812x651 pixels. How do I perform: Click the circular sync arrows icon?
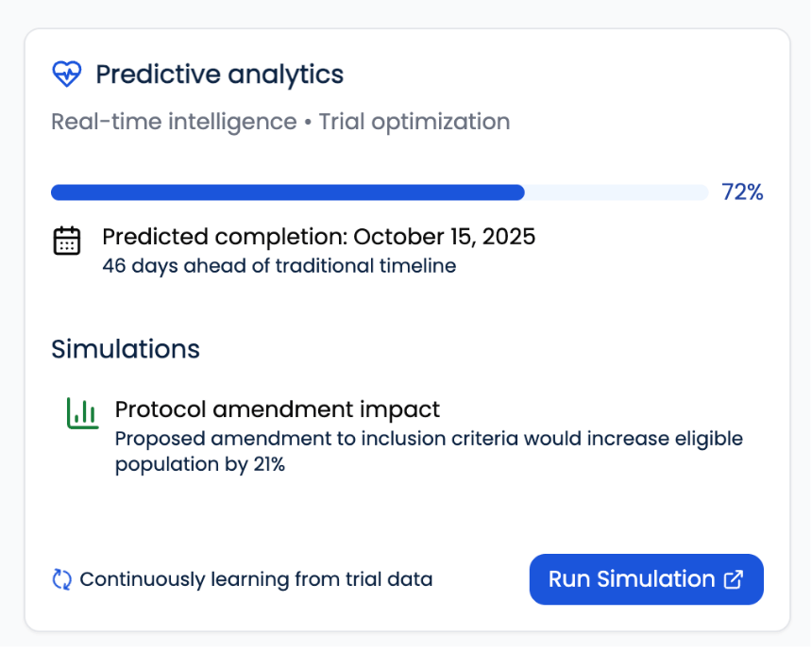62,579
